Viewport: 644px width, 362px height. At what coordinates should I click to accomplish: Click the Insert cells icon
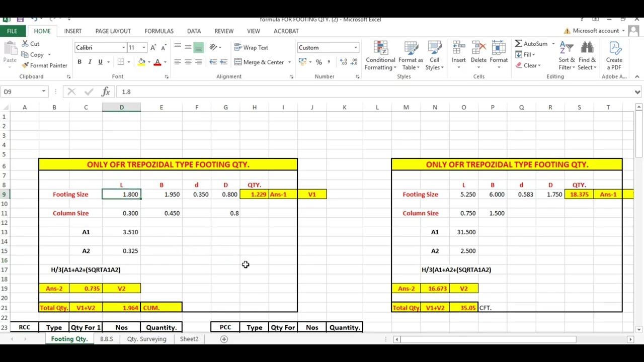coord(458,48)
